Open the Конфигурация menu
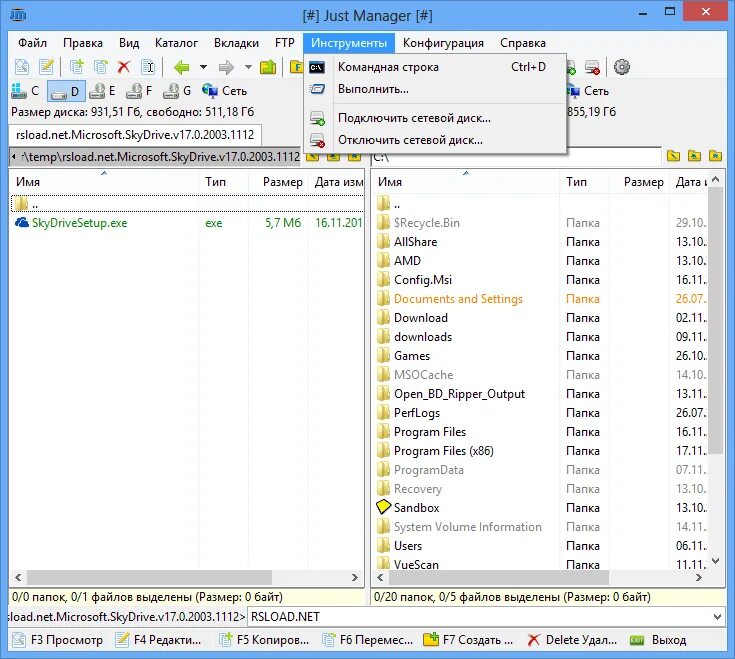 tap(443, 43)
